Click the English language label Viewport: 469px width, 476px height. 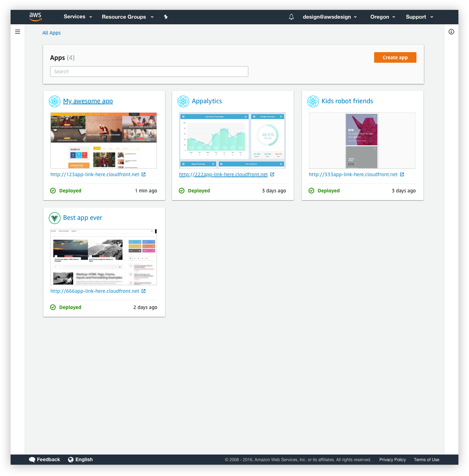pyautogui.click(x=84, y=459)
